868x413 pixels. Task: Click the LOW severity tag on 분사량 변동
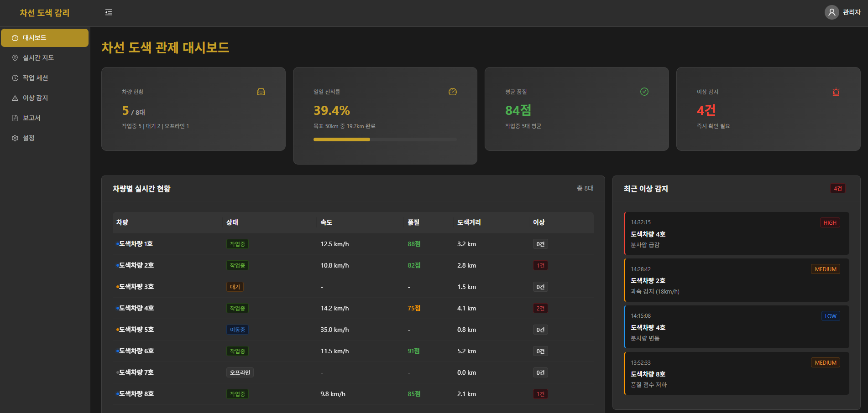point(831,316)
